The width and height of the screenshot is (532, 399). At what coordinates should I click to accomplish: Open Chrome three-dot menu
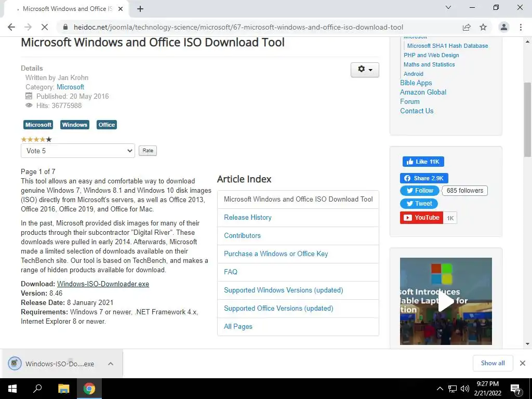point(521,27)
